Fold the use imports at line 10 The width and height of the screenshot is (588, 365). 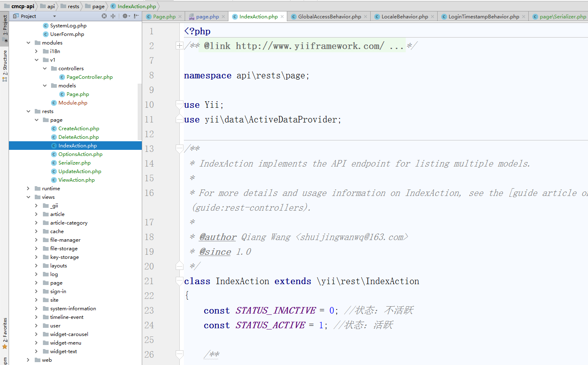tap(179, 105)
